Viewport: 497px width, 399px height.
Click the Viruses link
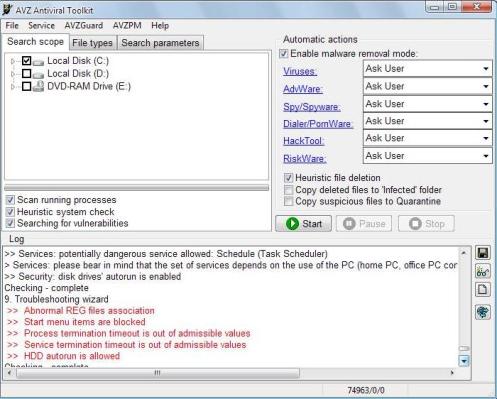coord(300,71)
